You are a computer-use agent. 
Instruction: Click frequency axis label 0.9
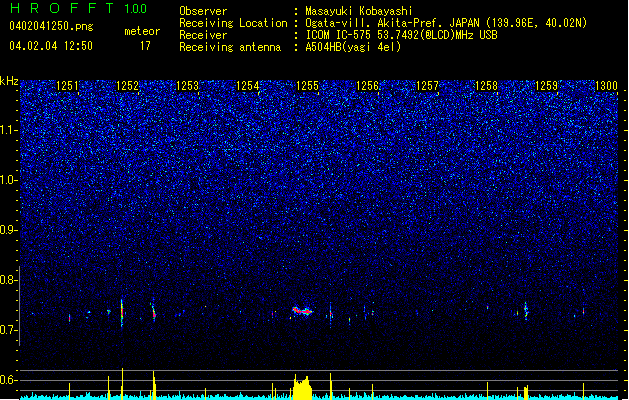[8, 230]
